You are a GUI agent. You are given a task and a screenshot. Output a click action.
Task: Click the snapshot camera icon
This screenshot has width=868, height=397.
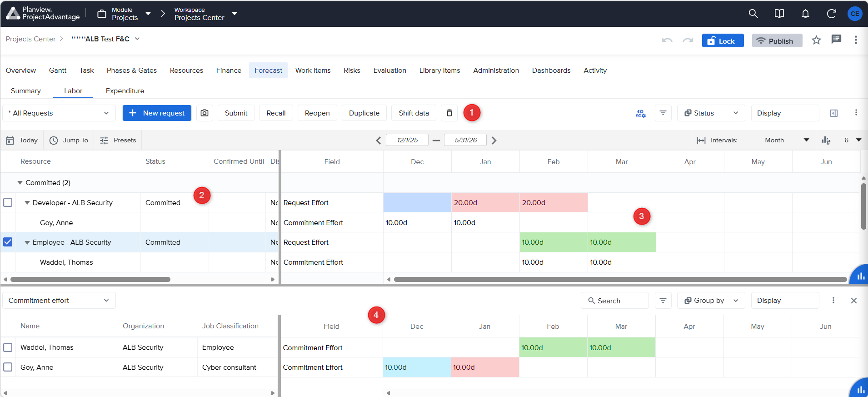[x=205, y=113]
